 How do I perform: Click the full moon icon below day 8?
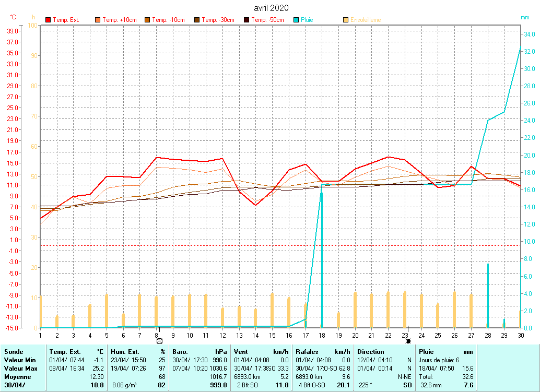[159, 341]
